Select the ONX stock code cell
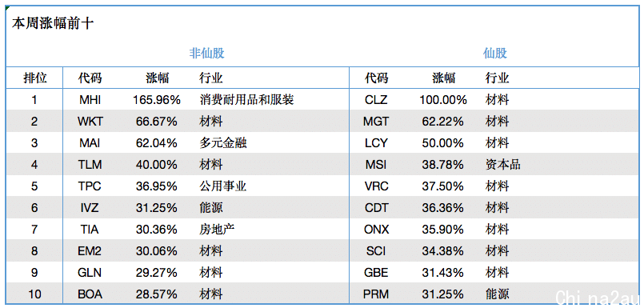This screenshot has width=644, height=308. pos(376,229)
